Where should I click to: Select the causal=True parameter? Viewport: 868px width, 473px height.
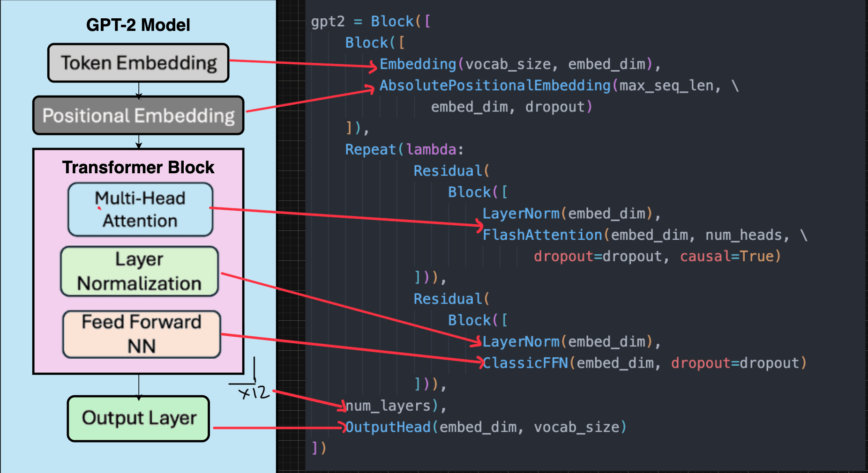[x=730, y=256]
